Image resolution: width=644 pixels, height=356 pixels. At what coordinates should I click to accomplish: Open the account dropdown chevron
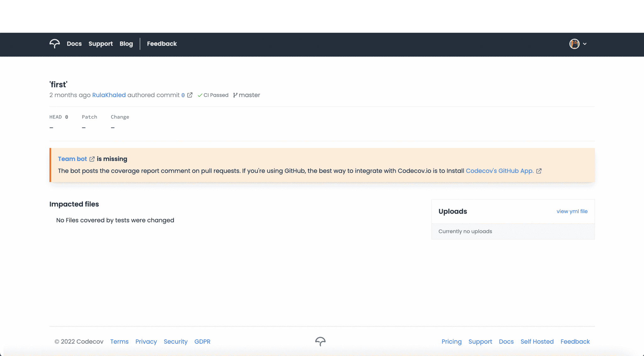coord(585,44)
